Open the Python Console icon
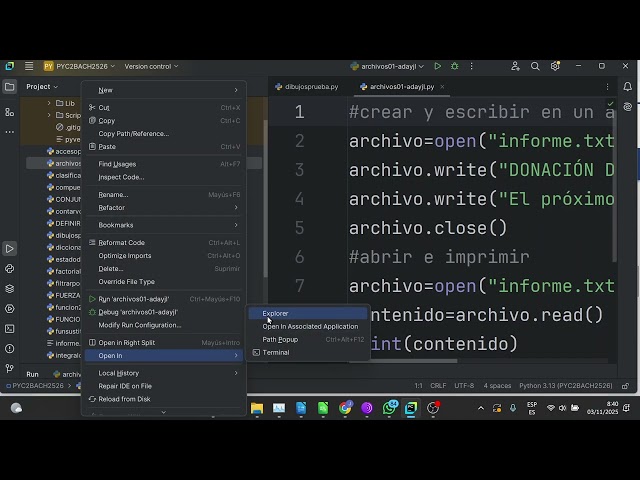 tap(9, 269)
